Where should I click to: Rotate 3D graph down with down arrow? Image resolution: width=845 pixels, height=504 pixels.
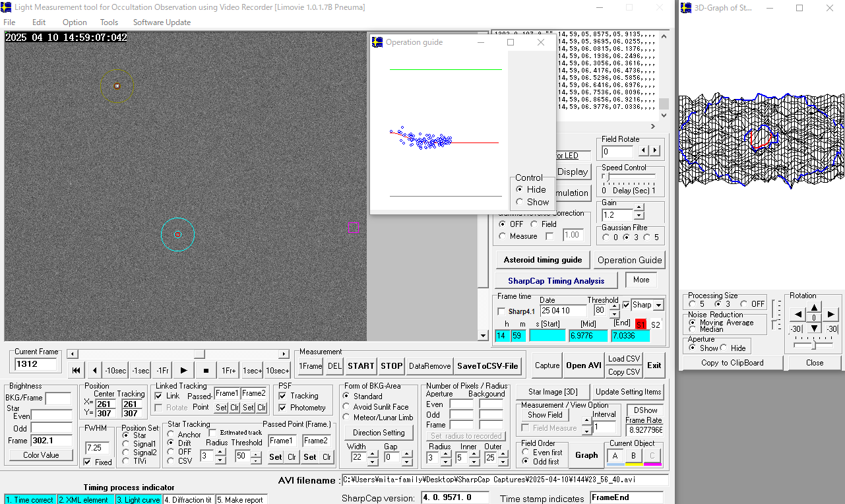(814, 328)
